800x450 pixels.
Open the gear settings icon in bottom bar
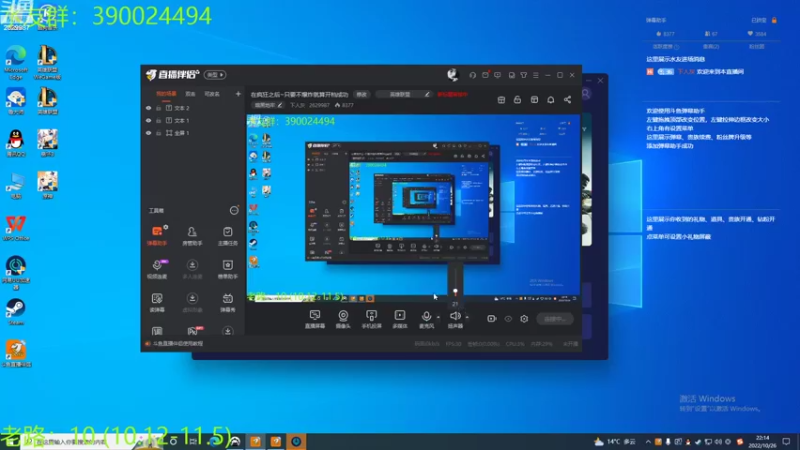[x=524, y=319]
